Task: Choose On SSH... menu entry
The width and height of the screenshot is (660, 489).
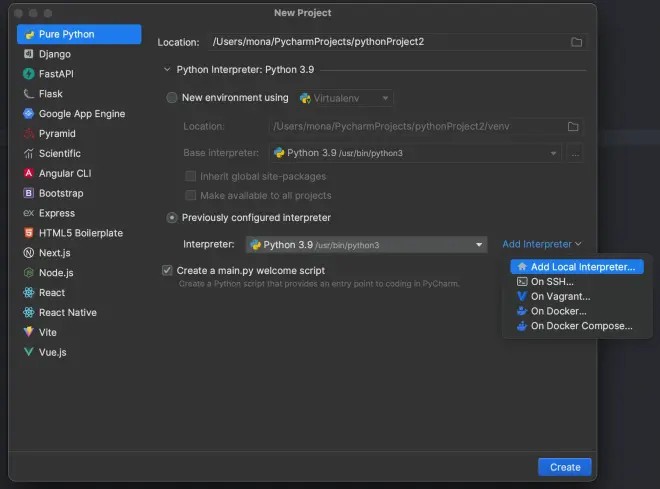Action: [577, 282]
